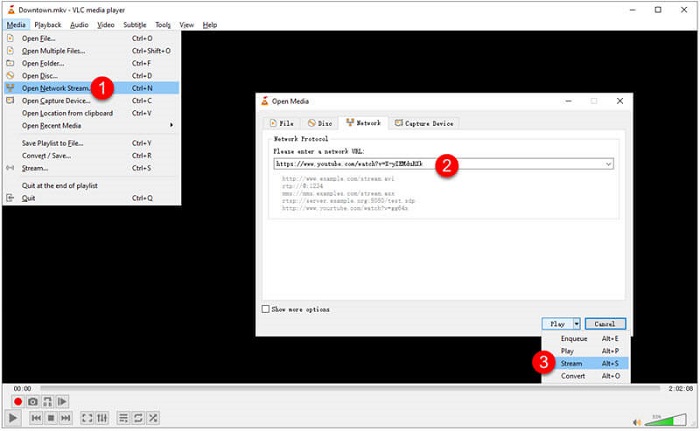Screen dimensions: 700x431
Task: Toggle the loop/repeat mode icon
Action: (x=138, y=418)
